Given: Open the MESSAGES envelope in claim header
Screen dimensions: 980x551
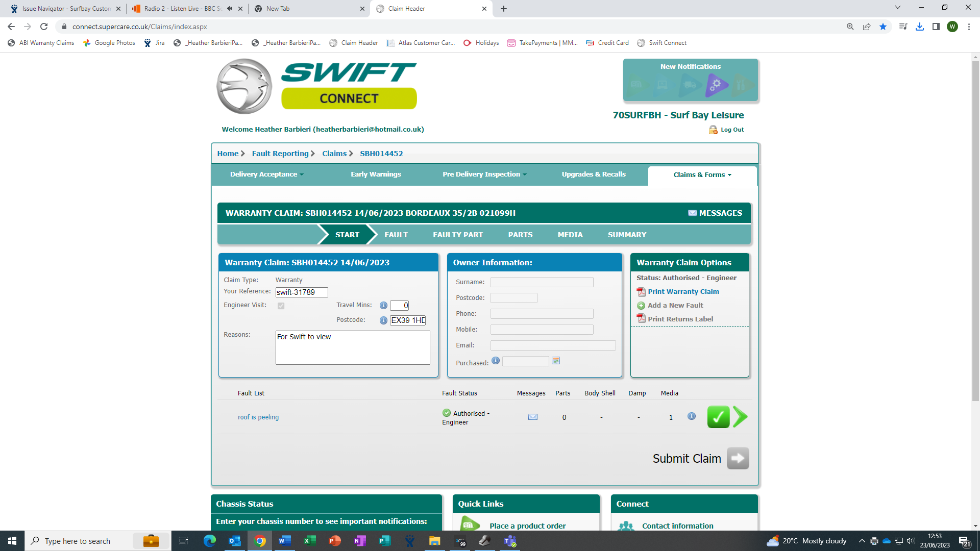Looking at the screenshot, I should [715, 213].
